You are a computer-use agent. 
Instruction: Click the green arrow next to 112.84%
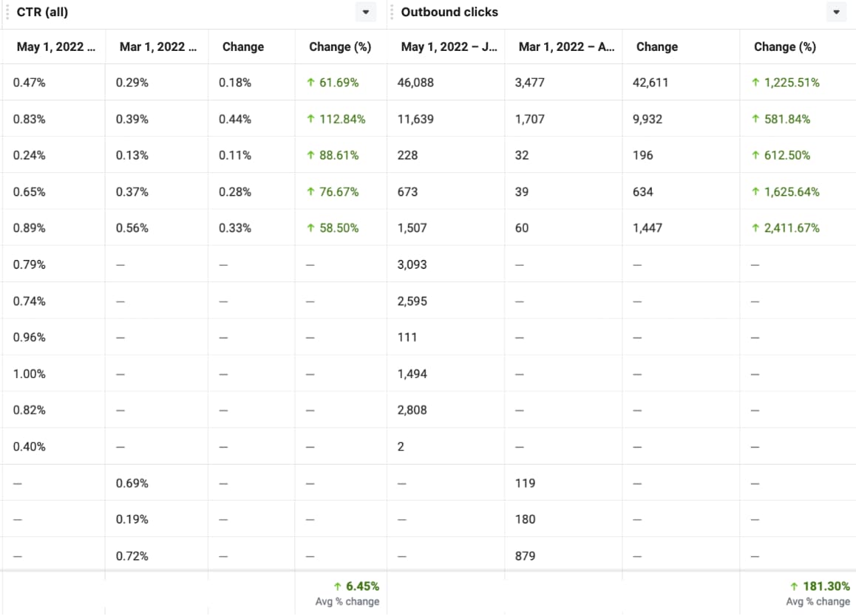(310, 119)
